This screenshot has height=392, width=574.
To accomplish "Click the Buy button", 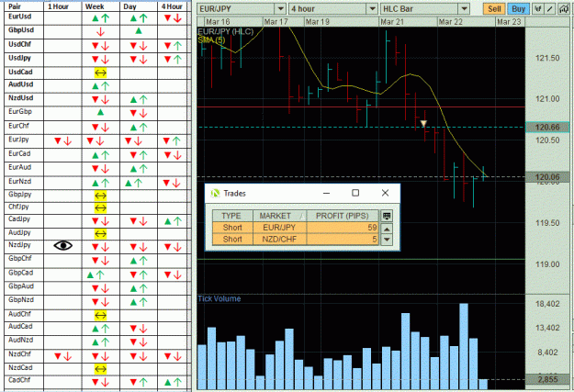I will click(518, 9).
